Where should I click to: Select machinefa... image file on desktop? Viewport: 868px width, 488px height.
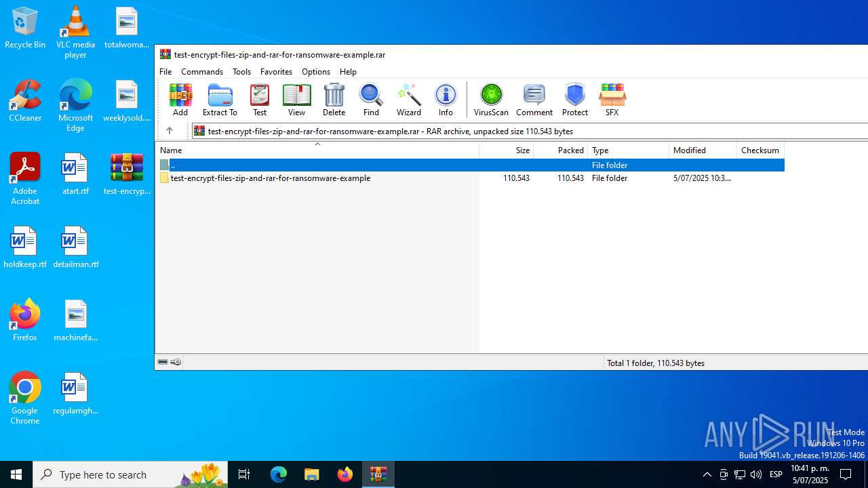[75, 321]
